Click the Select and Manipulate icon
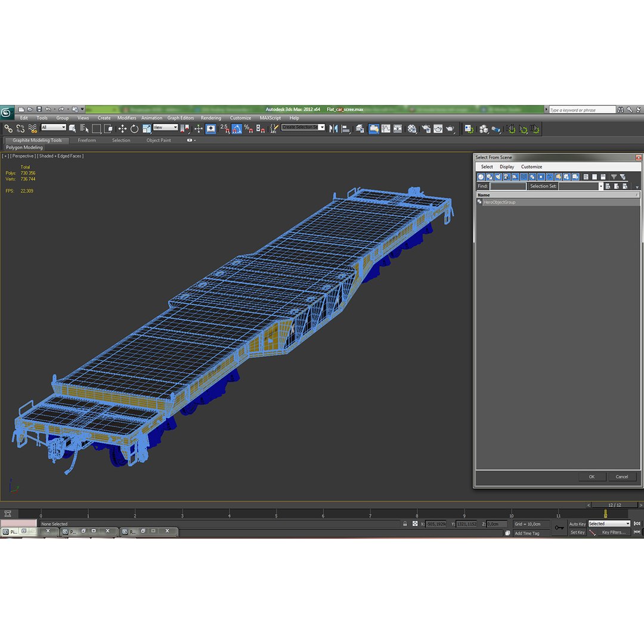The height and width of the screenshot is (644, 644). 199,129
